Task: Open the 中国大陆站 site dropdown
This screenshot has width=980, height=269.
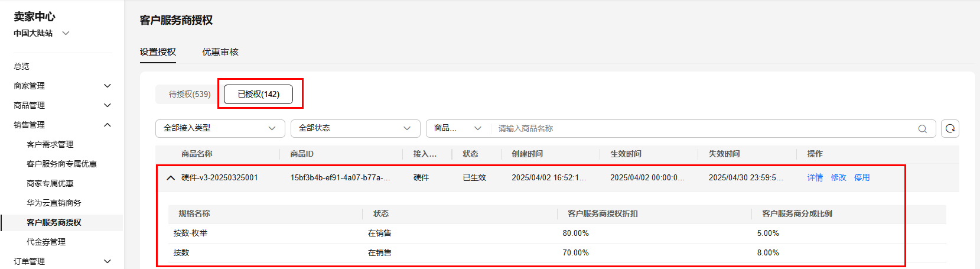Action: (41, 33)
